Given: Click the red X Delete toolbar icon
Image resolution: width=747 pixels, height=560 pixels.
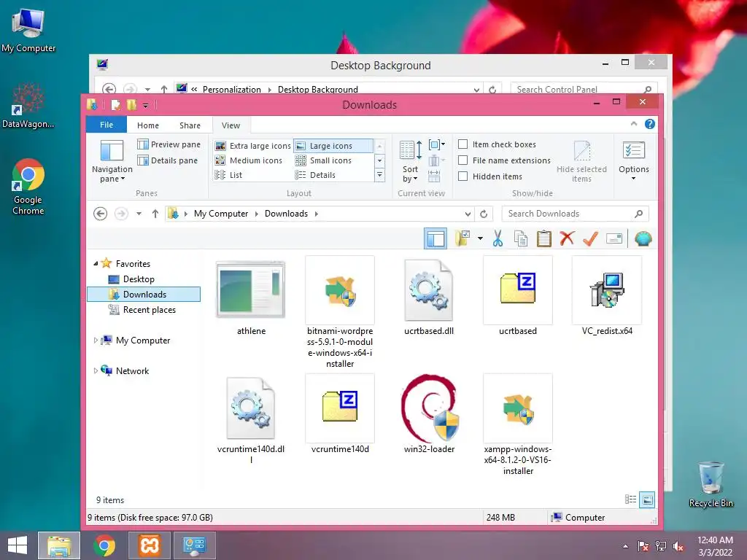Looking at the screenshot, I should (567, 238).
